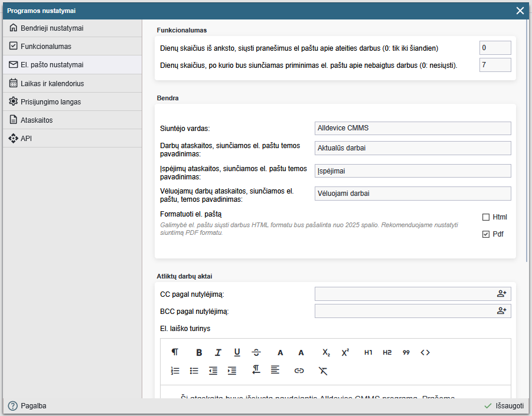Viewport: 532px width, 416px height.
Task: Add recipient to the default CC field
Action: (501, 294)
